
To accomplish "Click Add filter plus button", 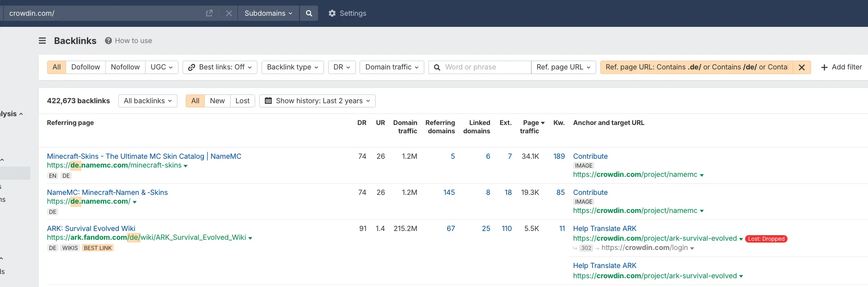I will (x=841, y=67).
